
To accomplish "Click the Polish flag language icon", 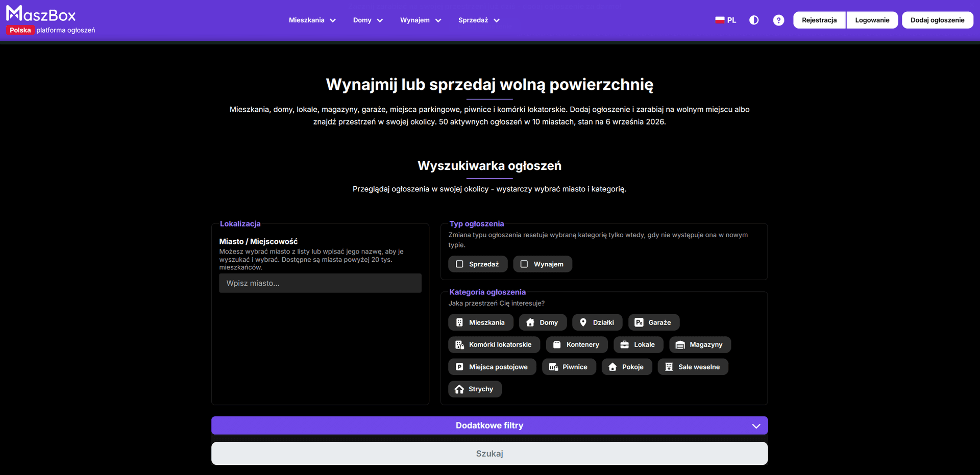I will [720, 20].
